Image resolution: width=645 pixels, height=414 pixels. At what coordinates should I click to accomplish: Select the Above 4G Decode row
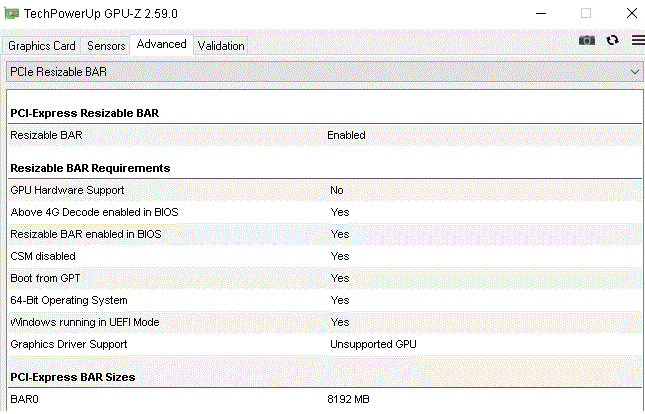[x=323, y=212]
